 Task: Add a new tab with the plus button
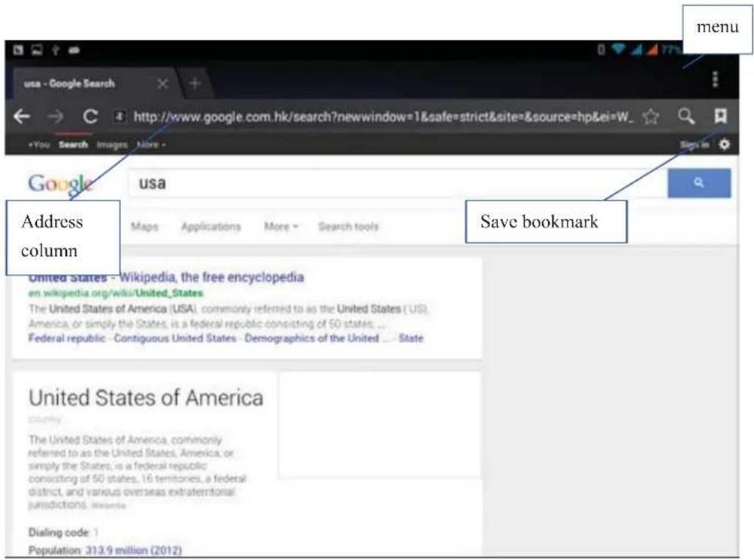point(195,84)
